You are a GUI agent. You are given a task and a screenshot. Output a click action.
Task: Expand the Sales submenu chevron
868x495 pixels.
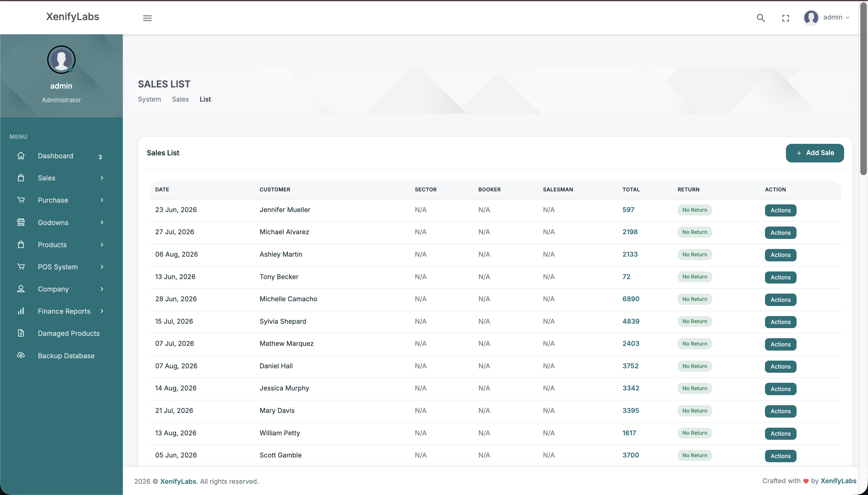point(102,178)
